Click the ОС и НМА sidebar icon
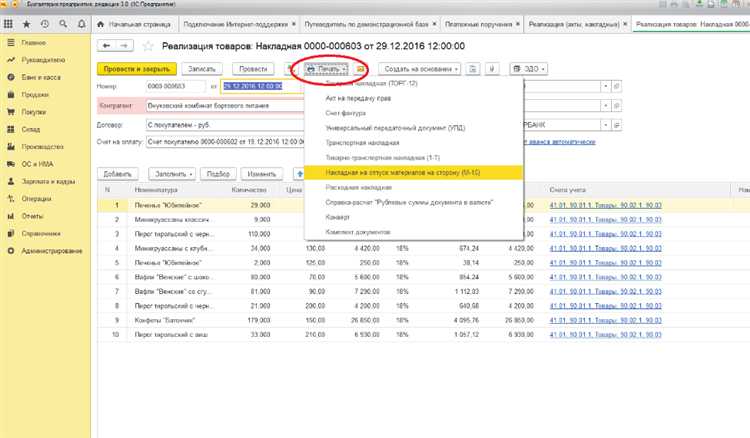This screenshot has width=750, height=438. pyautogui.click(x=11, y=164)
